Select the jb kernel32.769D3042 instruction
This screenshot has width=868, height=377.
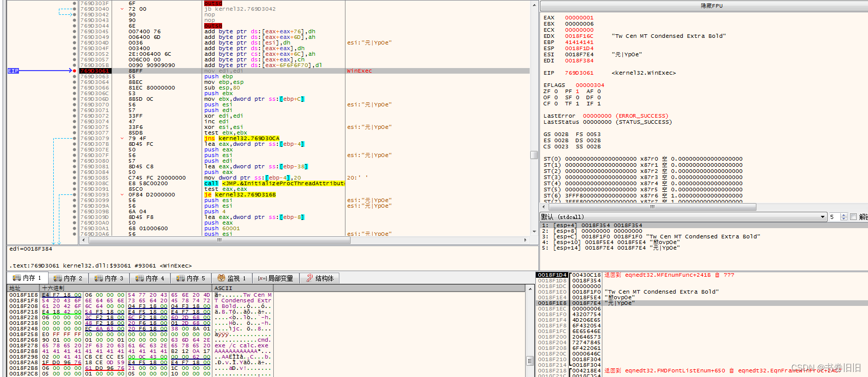(x=240, y=9)
